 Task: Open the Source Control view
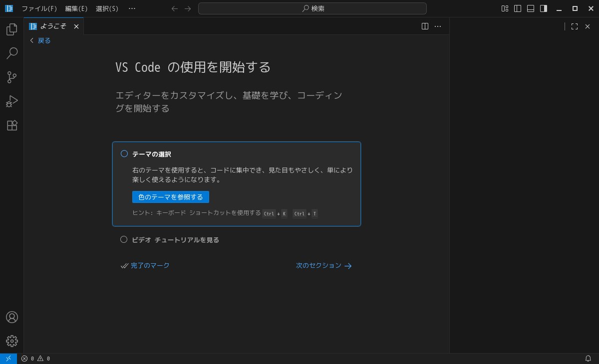pyautogui.click(x=12, y=77)
